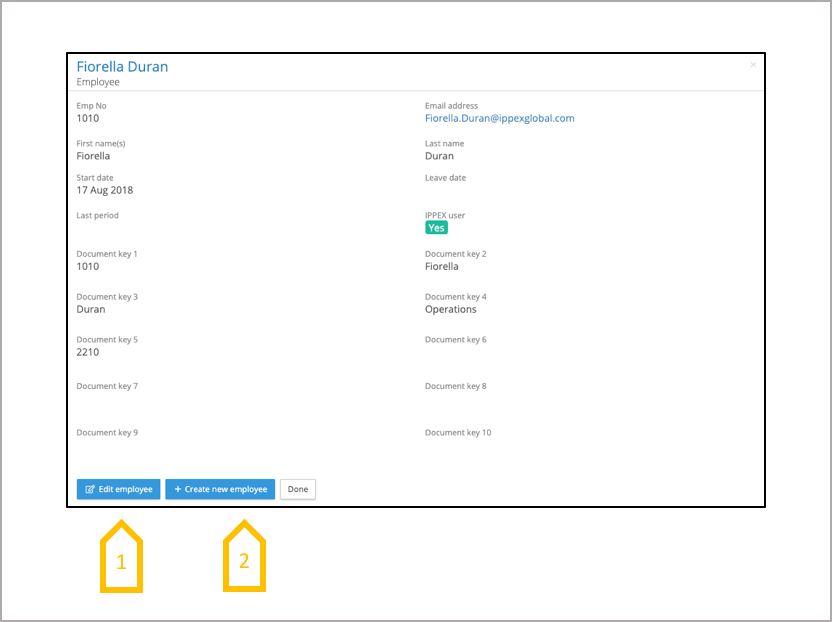Screen dimensions: 832x622
Task: Click the pencil icon on Edit employee
Action: pos(90,490)
